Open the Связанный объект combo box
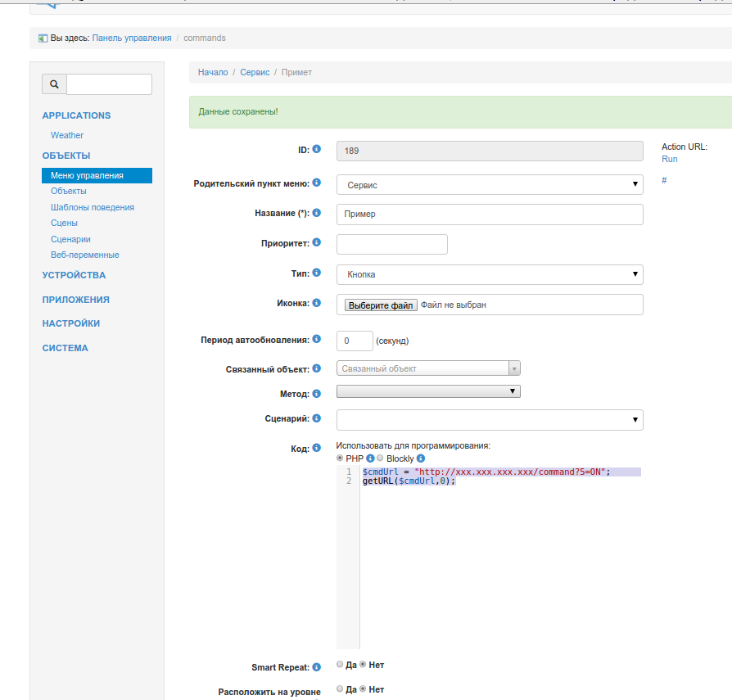Viewport: 732px width, 700px height. click(428, 368)
